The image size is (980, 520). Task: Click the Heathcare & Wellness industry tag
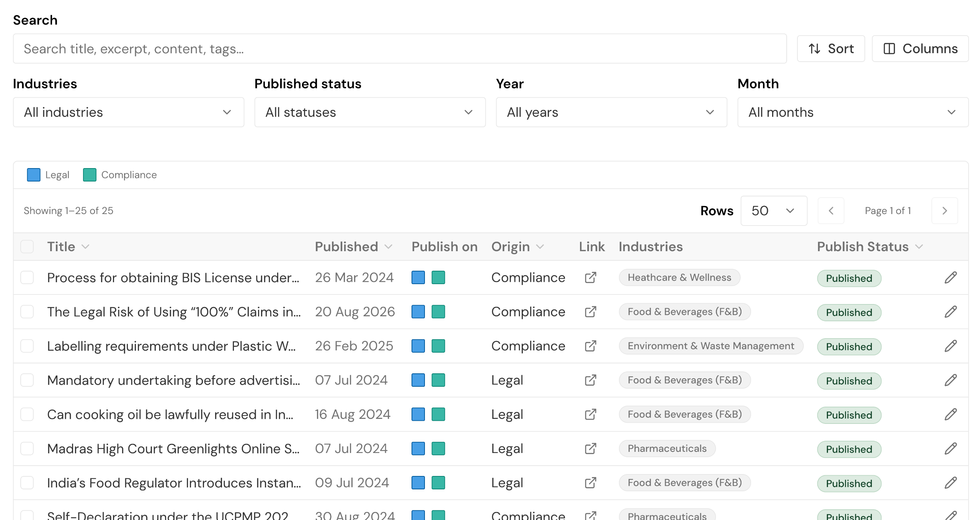click(679, 278)
